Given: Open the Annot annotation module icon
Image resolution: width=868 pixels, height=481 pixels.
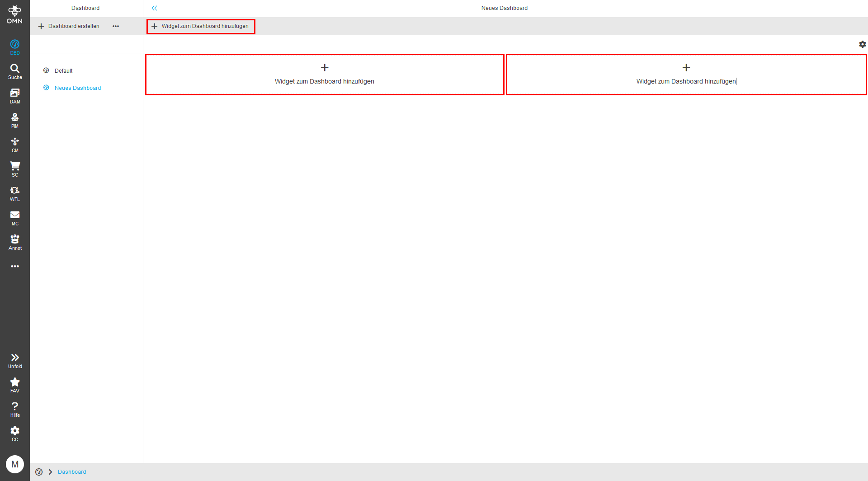Looking at the screenshot, I should click(x=15, y=242).
